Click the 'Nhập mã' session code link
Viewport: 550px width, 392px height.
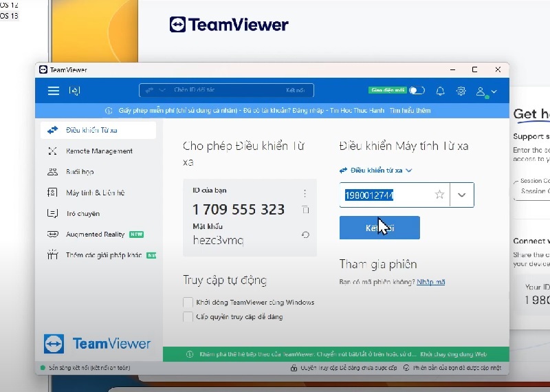431,282
